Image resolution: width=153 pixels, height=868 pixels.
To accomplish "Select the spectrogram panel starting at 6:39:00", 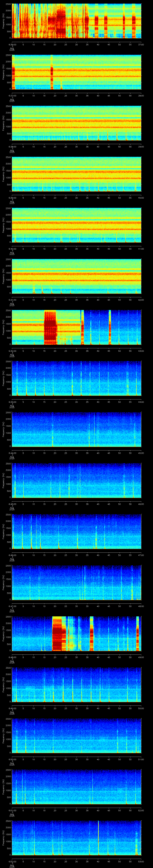I will [x=76, y=174].
